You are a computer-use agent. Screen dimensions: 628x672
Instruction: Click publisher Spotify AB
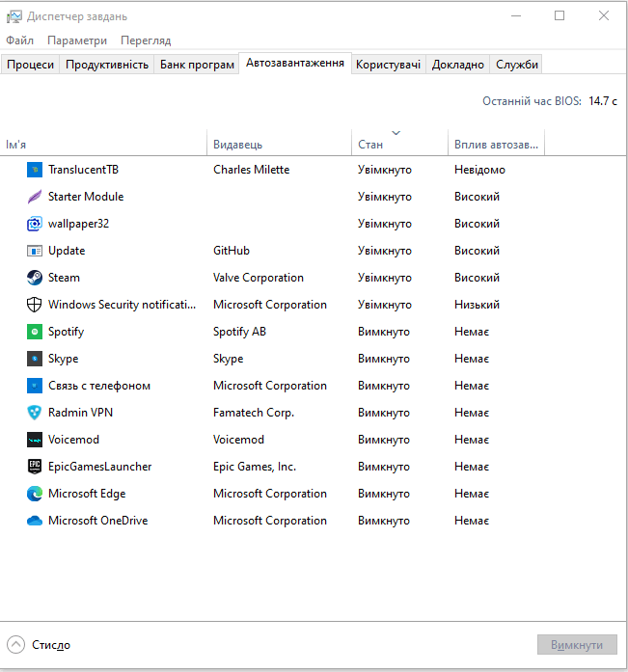[x=239, y=332]
